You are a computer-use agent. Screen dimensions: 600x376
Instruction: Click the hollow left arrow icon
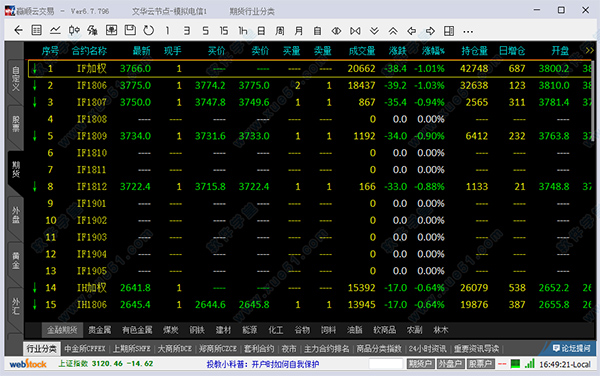pyautogui.click(x=412, y=31)
